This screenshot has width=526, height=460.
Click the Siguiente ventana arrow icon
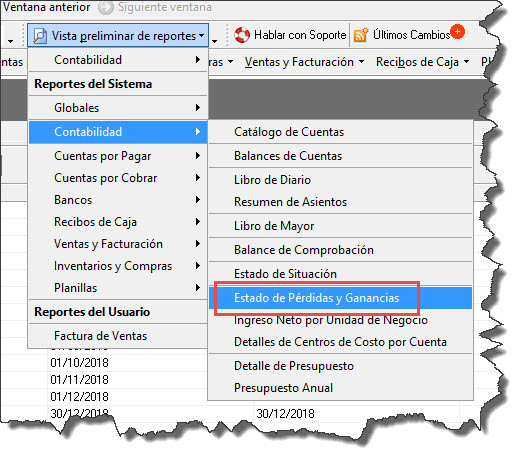[106, 8]
